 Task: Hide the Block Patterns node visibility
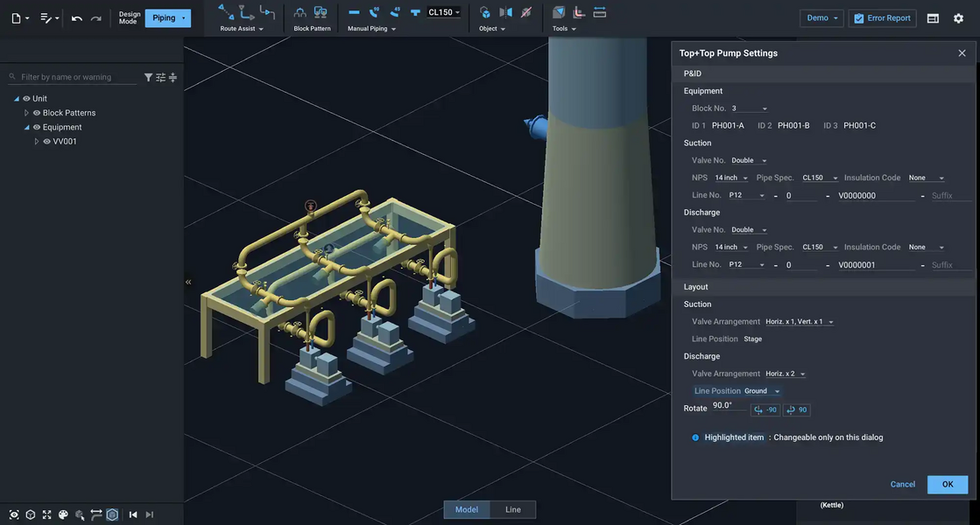click(37, 113)
